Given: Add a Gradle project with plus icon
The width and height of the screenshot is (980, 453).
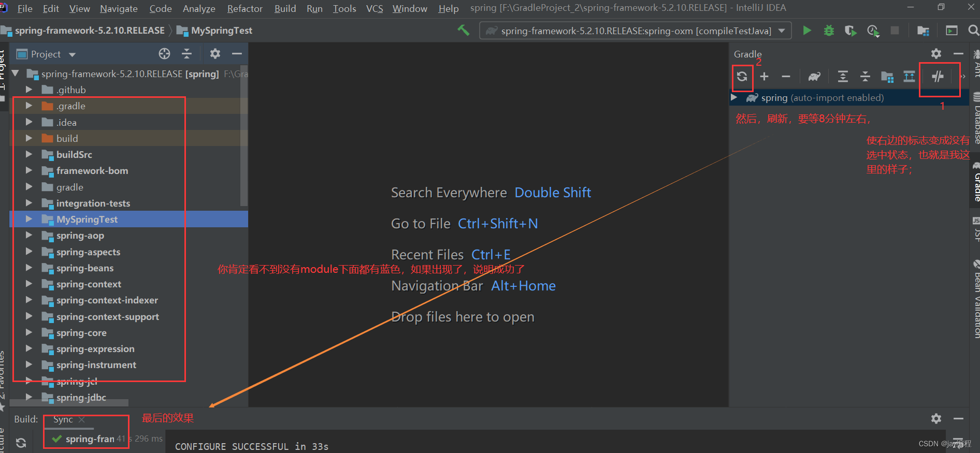Looking at the screenshot, I should [764, 77].
